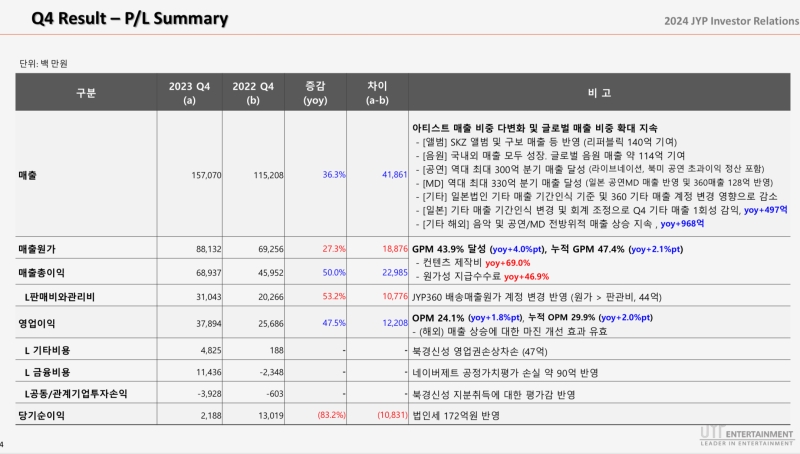The height and width of the screenshot is (454, 800).
Task: Click the 'L공동/관계기업투자손익' row label
Action: 76,394
